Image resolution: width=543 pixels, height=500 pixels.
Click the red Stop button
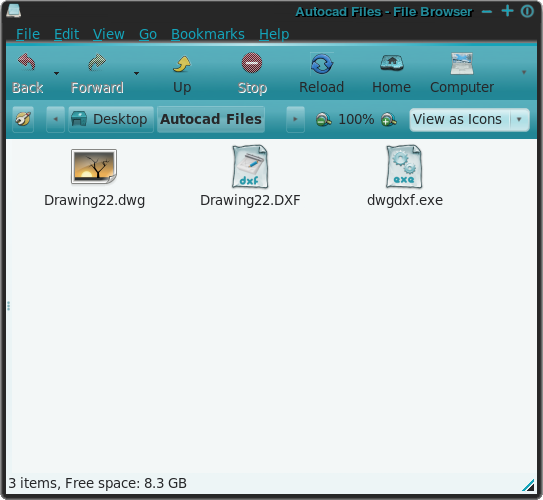(x=252, y=74)
